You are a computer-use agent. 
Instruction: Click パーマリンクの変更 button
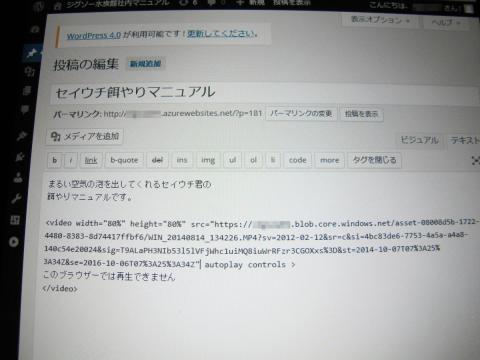[x=301, y=114]
